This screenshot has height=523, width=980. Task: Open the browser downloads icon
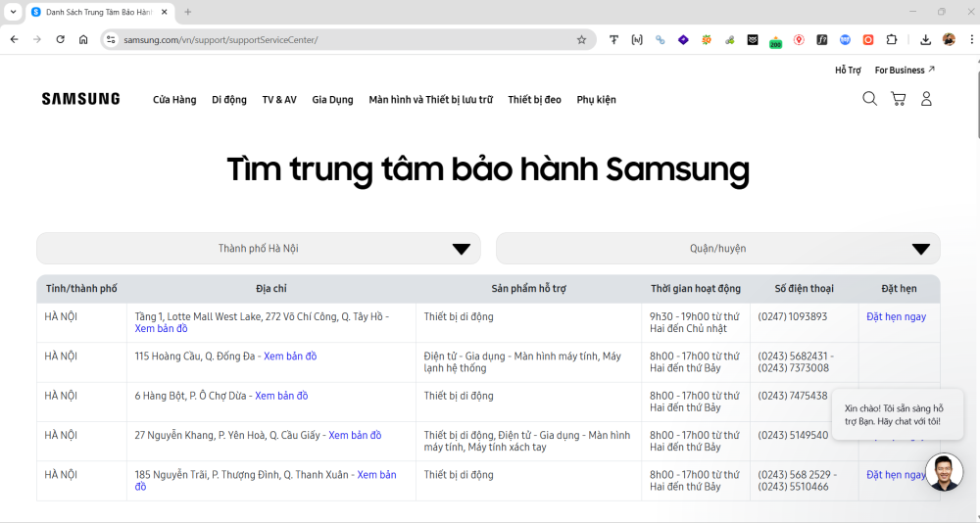pos(926,39)
